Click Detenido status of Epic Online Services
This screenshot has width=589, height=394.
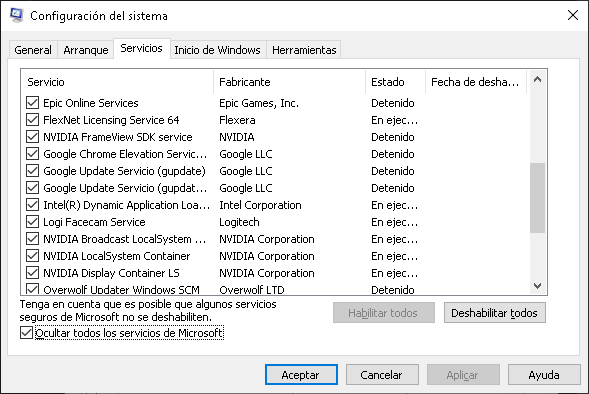[x=393, y=103]
